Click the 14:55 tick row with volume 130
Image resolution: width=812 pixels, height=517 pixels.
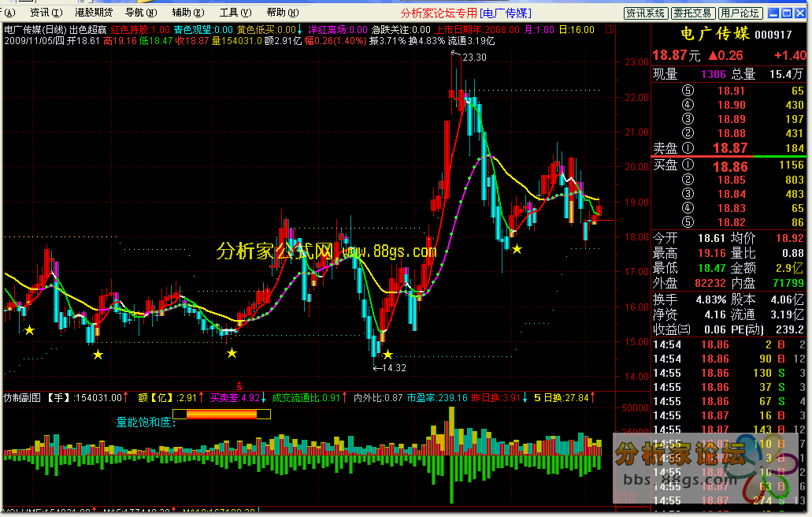point(729,373)
